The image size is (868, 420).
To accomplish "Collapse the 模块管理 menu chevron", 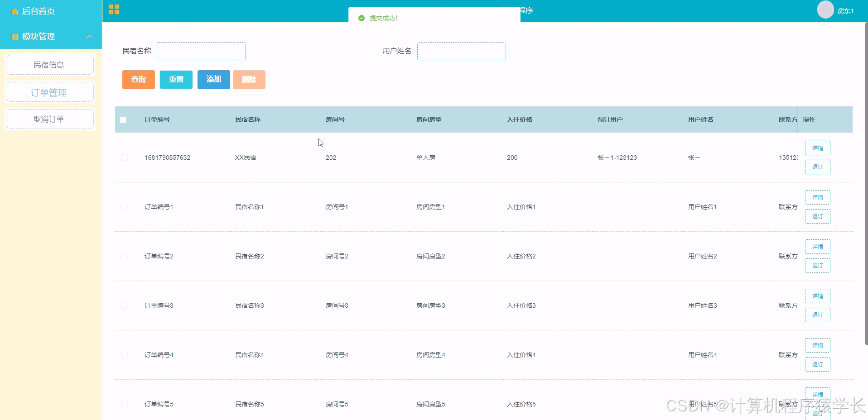I will click(x=89, y=37).
